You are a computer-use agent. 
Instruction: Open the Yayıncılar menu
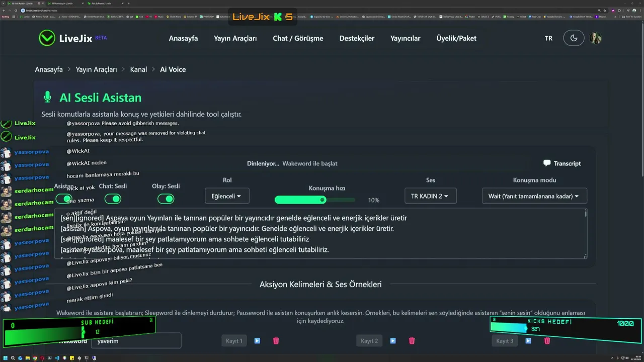[405, 38]
